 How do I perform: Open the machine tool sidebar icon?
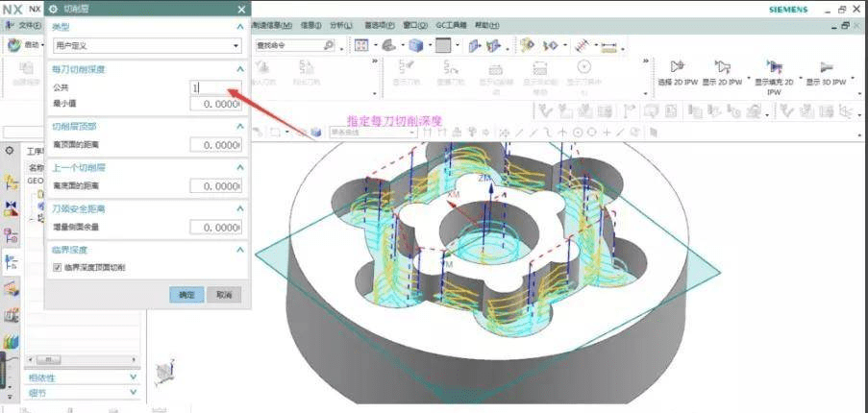point(11,316)
